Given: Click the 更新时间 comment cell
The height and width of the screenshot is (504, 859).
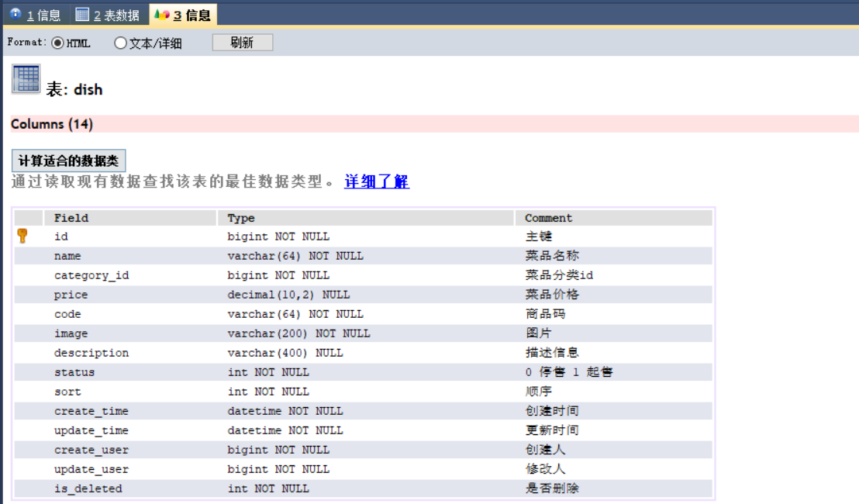Looking at the screenshot, I should point(613,430).
